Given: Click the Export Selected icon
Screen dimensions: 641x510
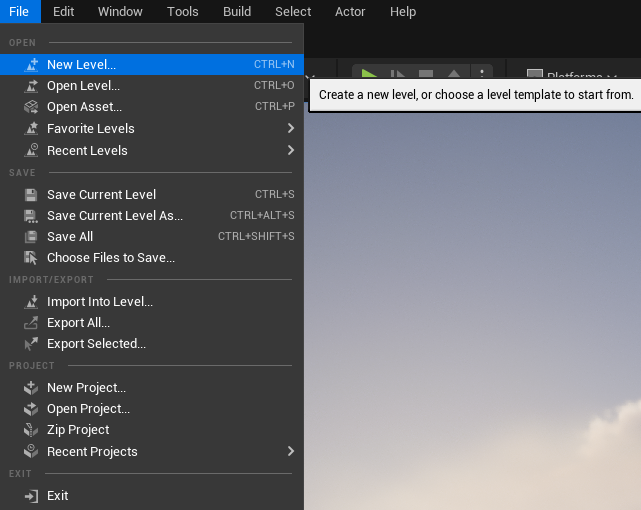Looking at the screenshot, I should (x=31, y=344).
